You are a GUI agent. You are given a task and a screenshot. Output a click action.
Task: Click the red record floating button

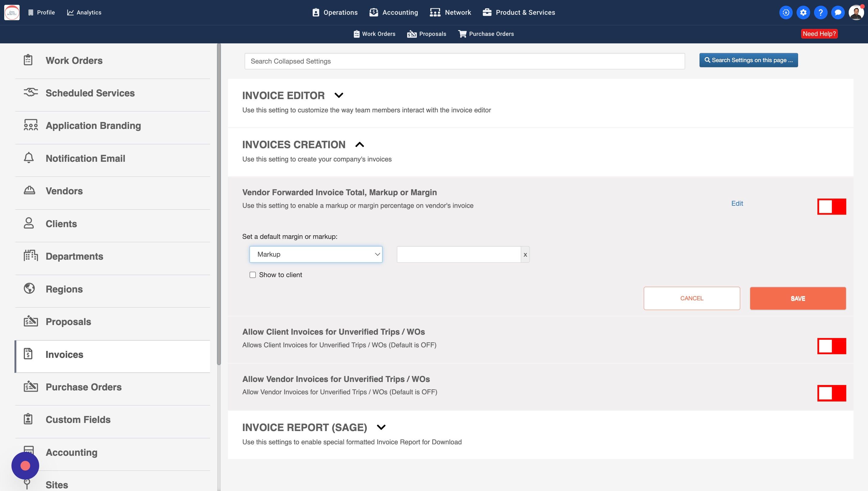[x=25, y=466]
